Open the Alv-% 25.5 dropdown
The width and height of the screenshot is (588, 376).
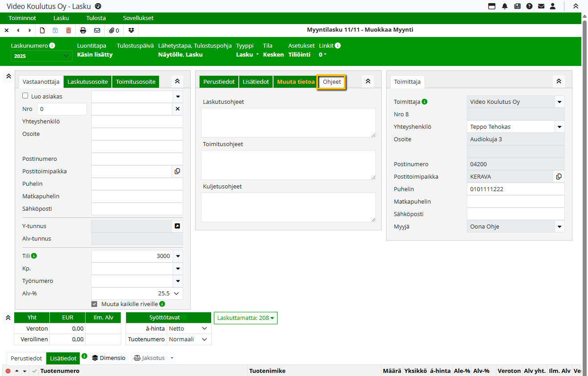[177, 294]
